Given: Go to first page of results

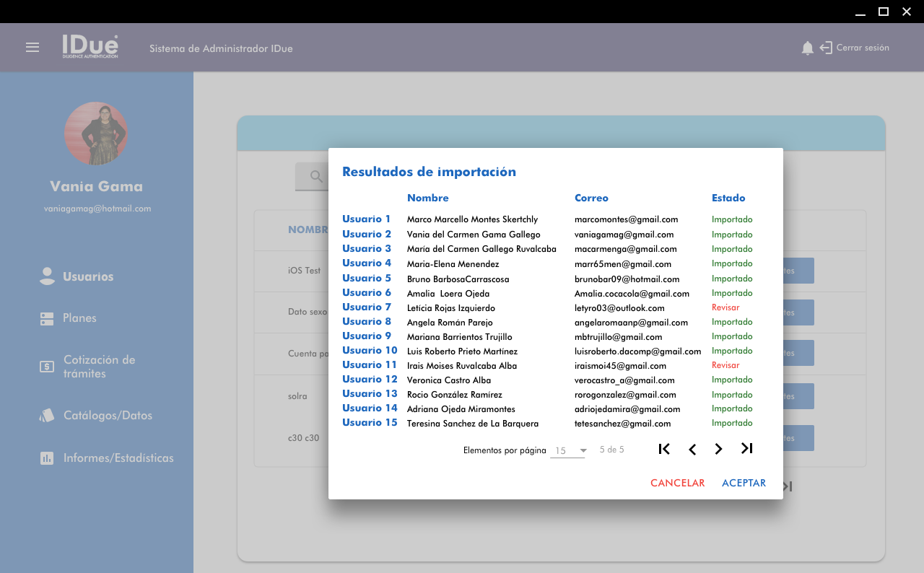Looking at the screenshot, I should (664, 449).
